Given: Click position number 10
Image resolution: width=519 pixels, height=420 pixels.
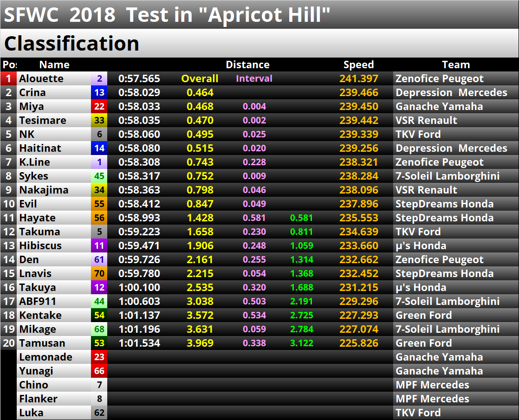Looking at the screenshot, I should point(9,204).
